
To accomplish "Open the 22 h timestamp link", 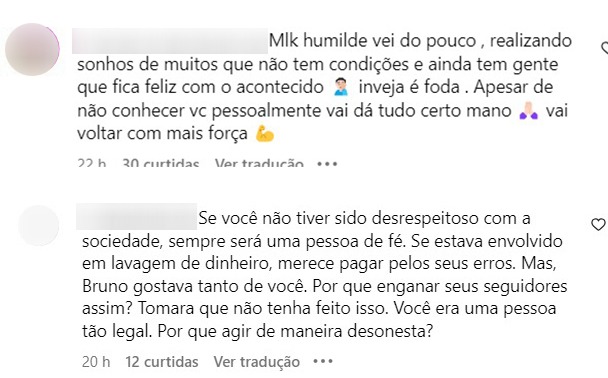I will pyautogui.click(x=92, y=163).
